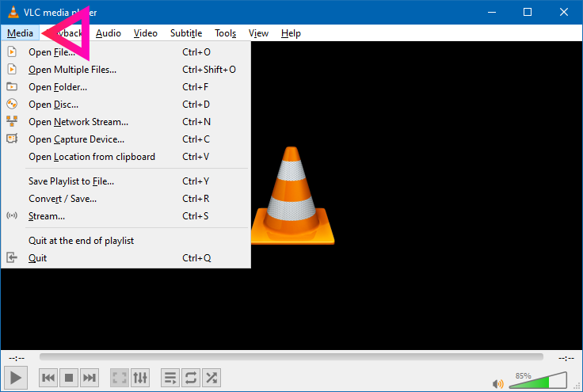This screenshot has width=583, height=392.
Task: Open the Media menu
Action: [x=20, y=33]
